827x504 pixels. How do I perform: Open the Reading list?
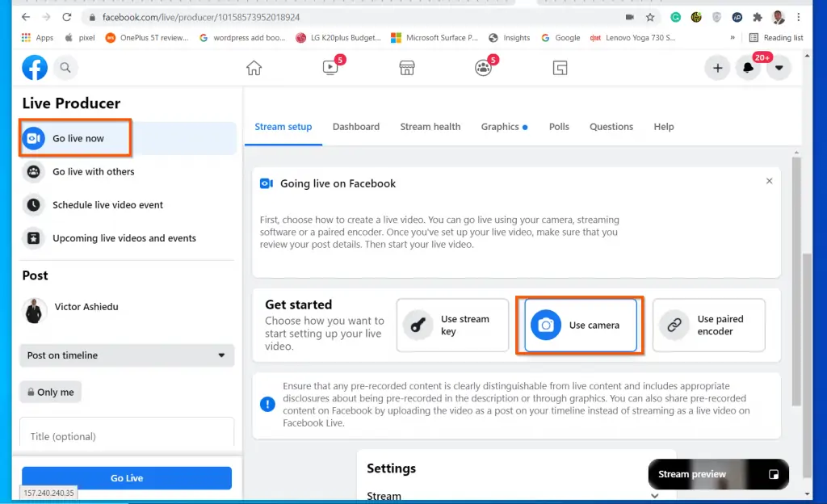pos(776,38)
